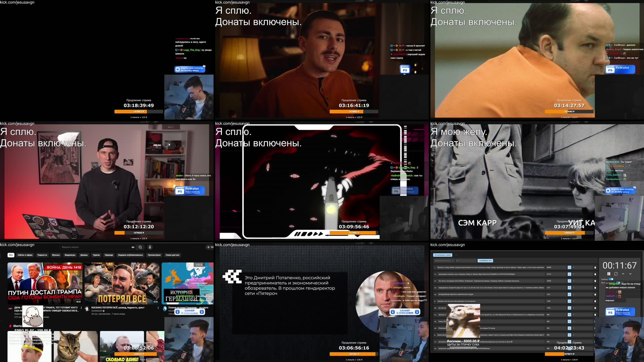The width and height of the screenshot is (644, 362).
Task: Click the ДОБАВИТЬ ЛОТ button
Action: click(x=485, y=261)
